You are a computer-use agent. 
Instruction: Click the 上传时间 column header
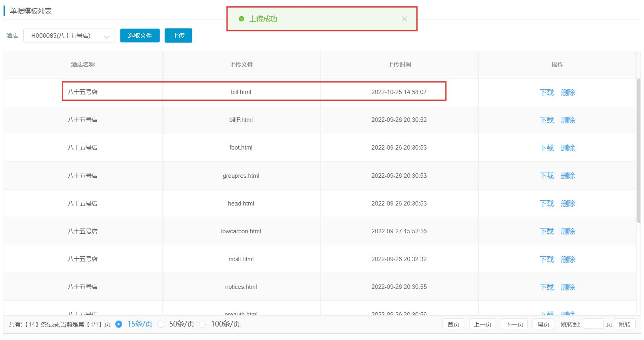pyautogui.click(x=399, y=65)
